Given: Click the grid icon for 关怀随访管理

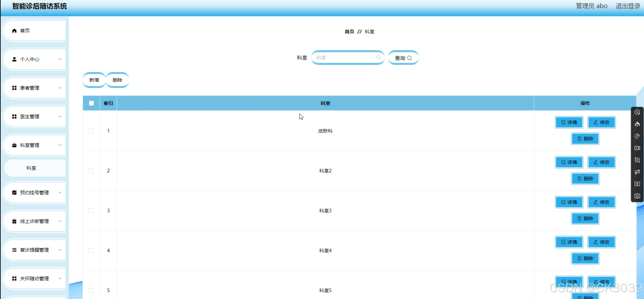Looking at the screenshot, I should pyautogui.click(x=14, y=279).
